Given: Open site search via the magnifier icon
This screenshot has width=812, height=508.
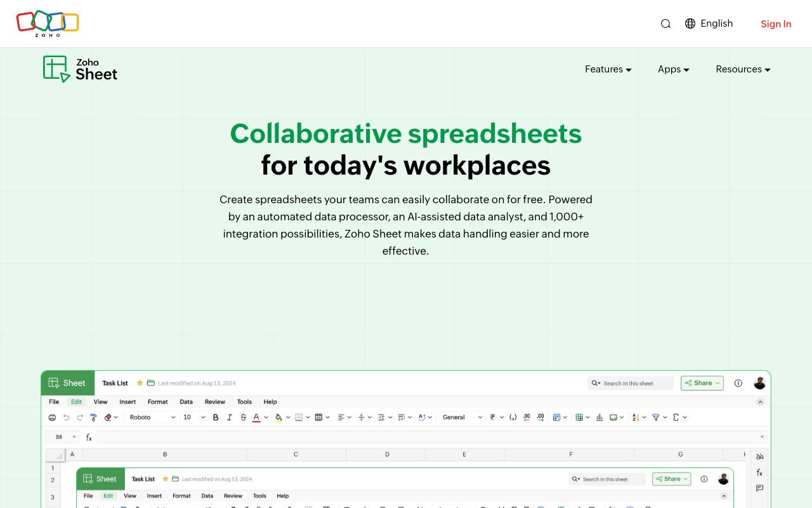Looking at the screenshot, I should tap(665, 23).
